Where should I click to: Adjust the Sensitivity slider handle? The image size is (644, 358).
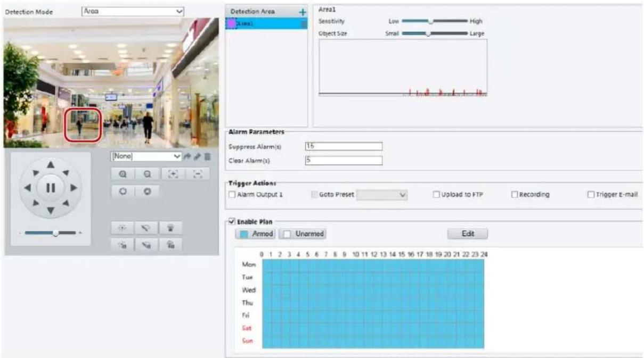coord(430,22)
